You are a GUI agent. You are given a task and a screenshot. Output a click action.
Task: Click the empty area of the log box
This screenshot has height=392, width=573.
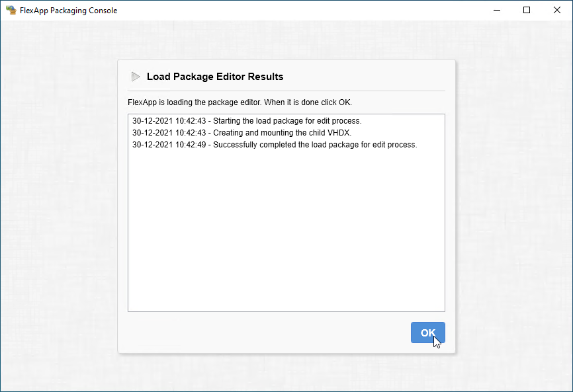pyautogui.click(x=286, y=231)
